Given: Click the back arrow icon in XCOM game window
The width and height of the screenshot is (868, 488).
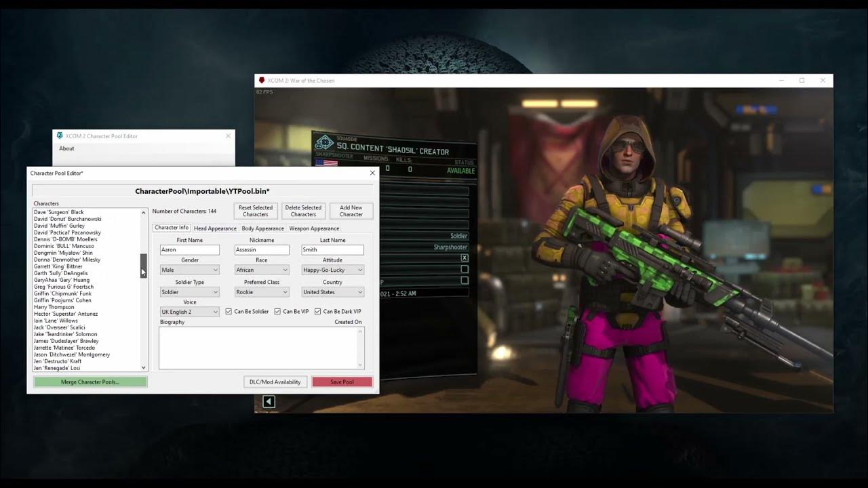Looking at the screenshot, I should pyautogui.click(x=269, y=402).
